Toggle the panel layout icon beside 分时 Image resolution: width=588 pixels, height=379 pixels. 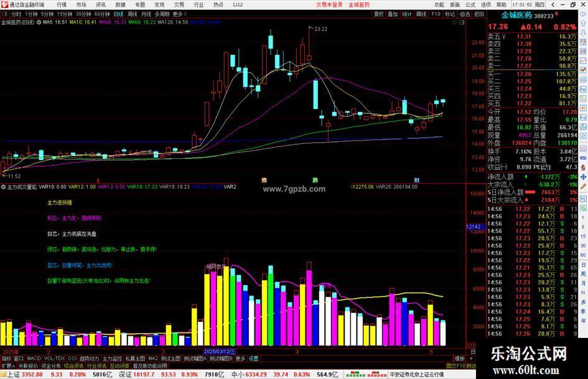point(5,14)
